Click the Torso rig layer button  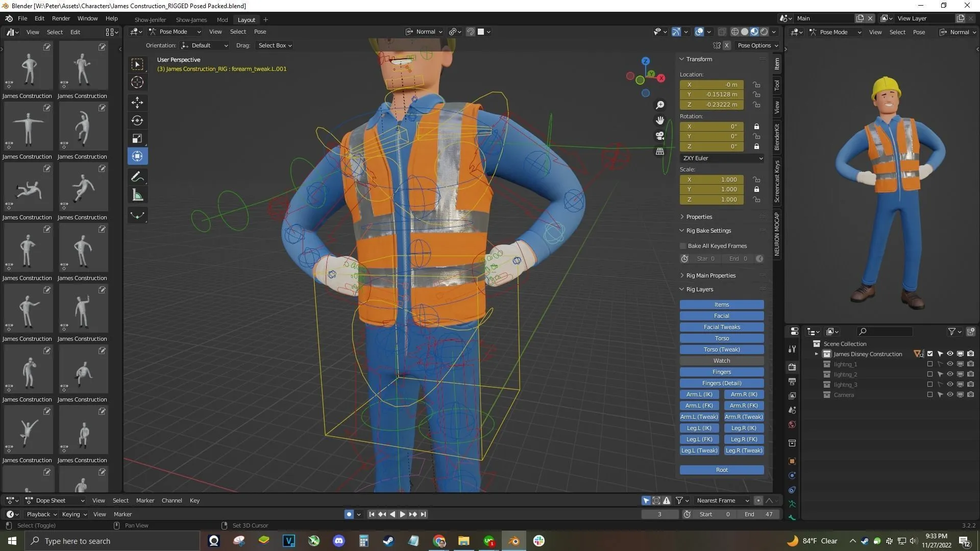(x=721, y=338)
